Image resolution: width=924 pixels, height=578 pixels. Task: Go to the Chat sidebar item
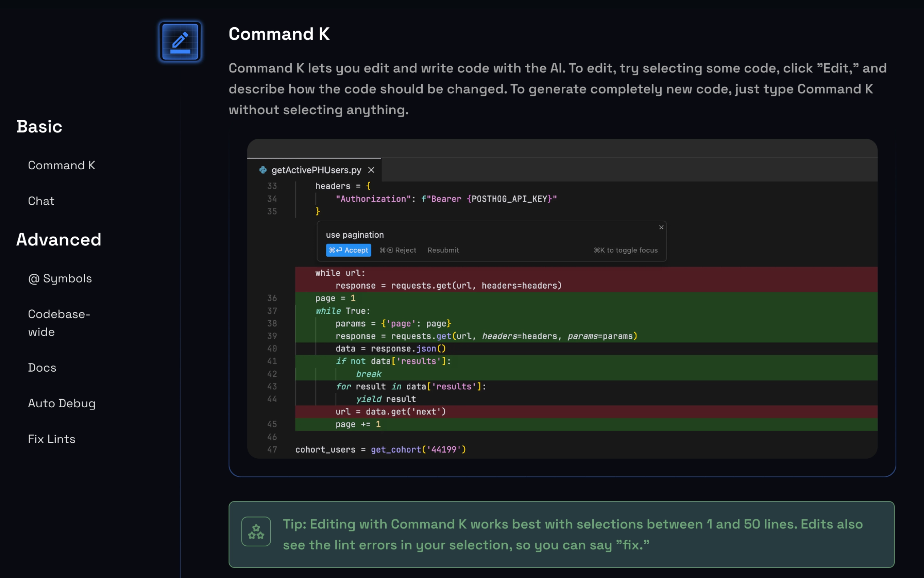pyautogui.click(x=41, y=201)
